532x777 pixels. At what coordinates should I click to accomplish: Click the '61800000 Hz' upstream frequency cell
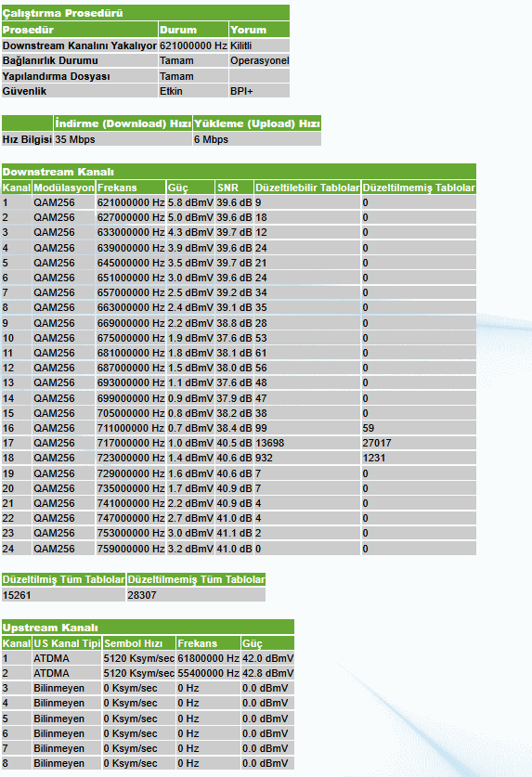(208, 658)
